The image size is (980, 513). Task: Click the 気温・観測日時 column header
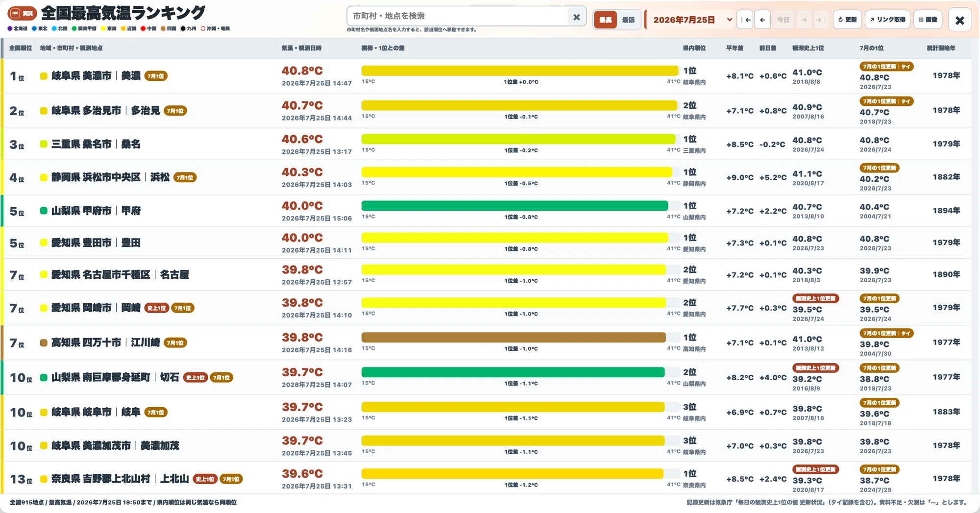tap(301, 48)
